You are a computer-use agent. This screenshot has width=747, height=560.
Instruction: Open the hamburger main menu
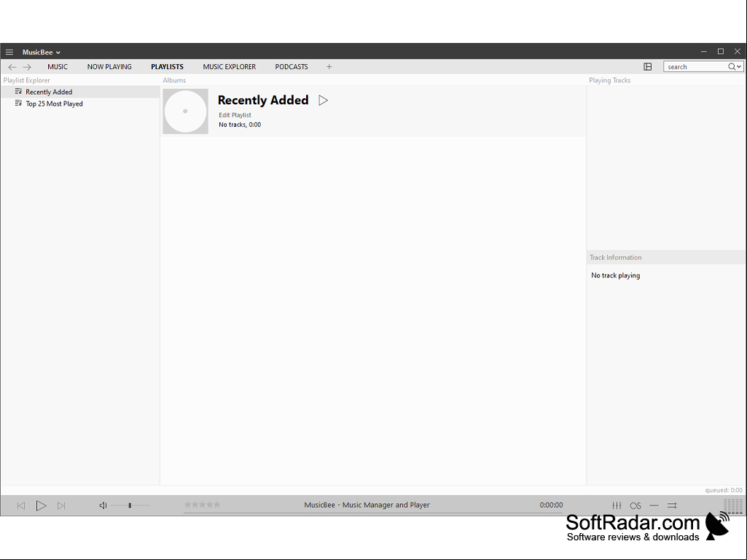(x=9, y=52)
